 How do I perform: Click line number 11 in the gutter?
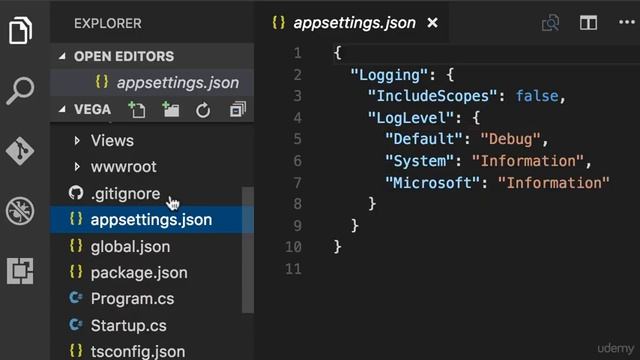[293, 269]
